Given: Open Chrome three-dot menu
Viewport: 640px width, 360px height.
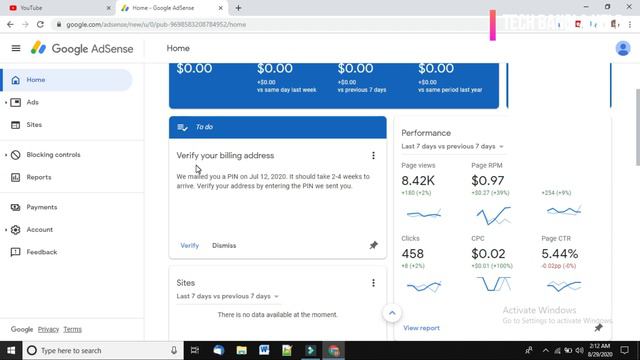Looking at the screenshot, I should tap(630, 24).
